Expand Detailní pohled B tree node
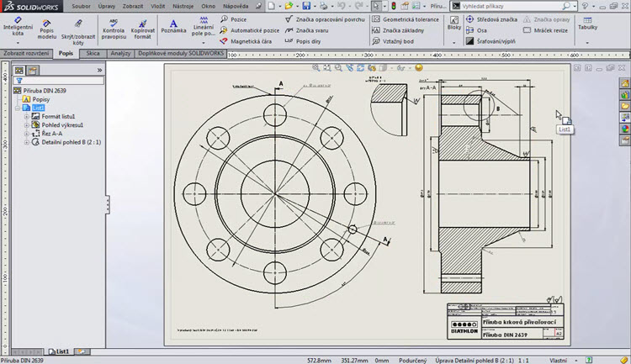Image resolution: width=631 pixels, height=364 pixels. 27,142
